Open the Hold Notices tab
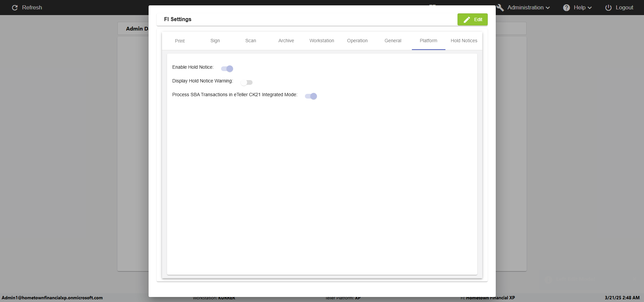 coord(464,41)
